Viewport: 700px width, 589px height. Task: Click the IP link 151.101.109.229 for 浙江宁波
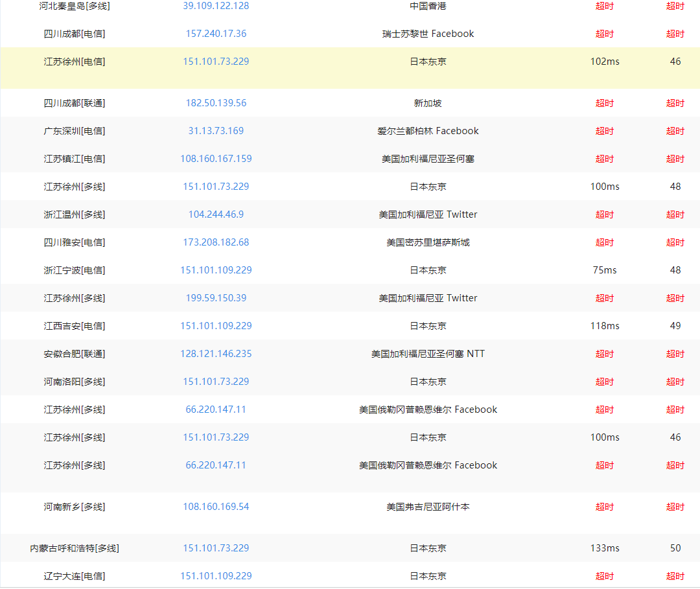point(216,270)
